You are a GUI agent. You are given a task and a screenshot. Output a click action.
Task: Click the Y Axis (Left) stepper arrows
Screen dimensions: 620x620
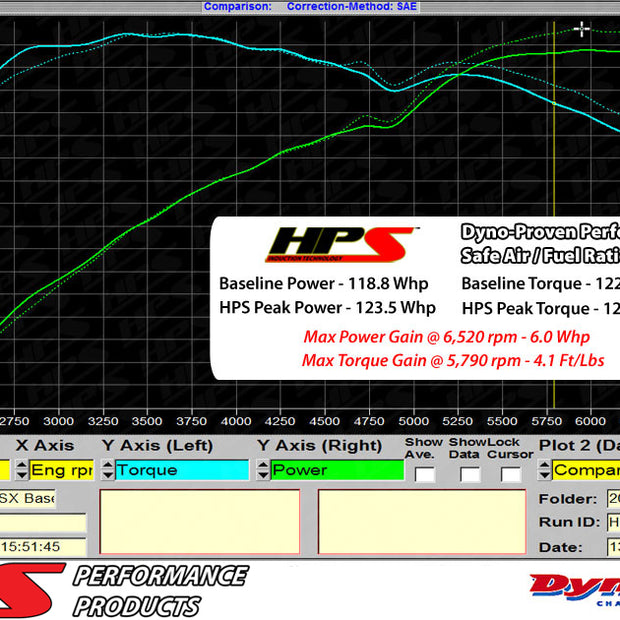108,470
